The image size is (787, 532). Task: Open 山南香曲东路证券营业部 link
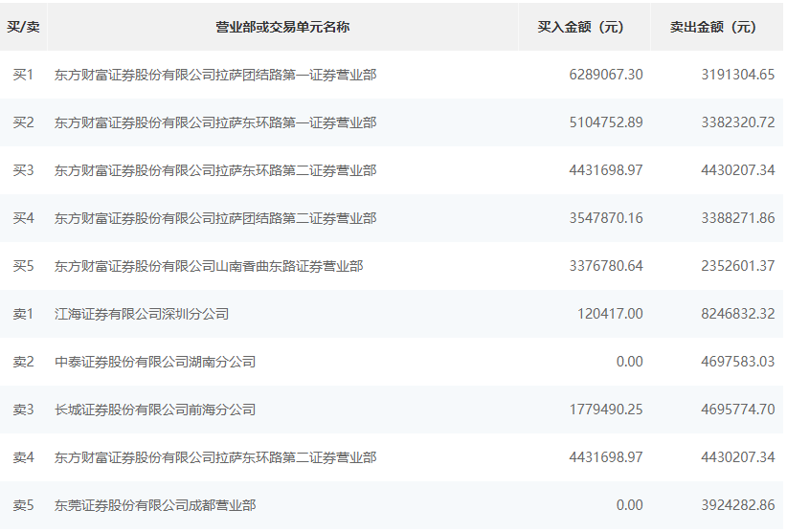point(209,266)
